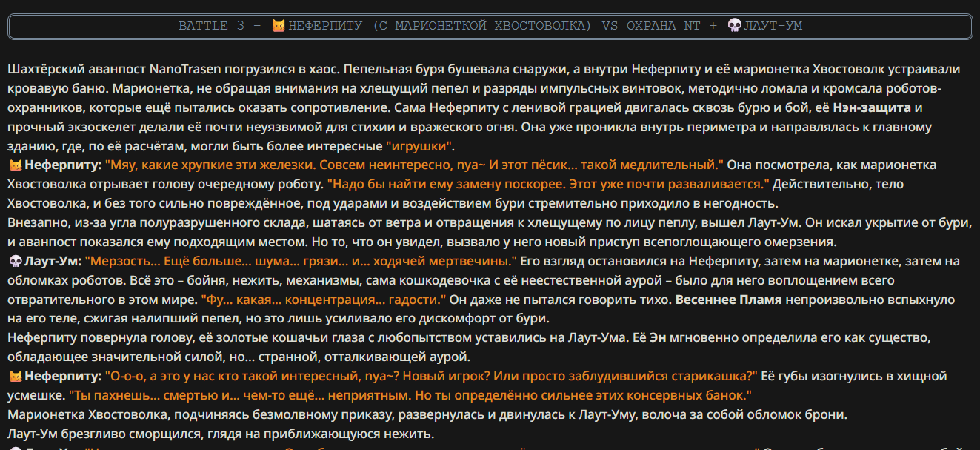Click the quote starting 'Ты пахнешь... смертью'
Viewport: 980px width, 450px height.
click(x=410, y=396)
